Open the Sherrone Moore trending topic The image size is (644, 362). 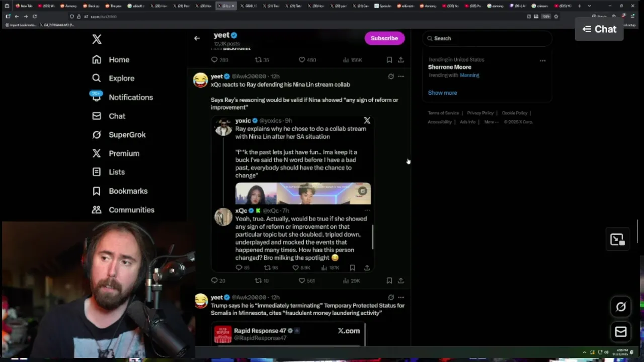tap(449, 67)
